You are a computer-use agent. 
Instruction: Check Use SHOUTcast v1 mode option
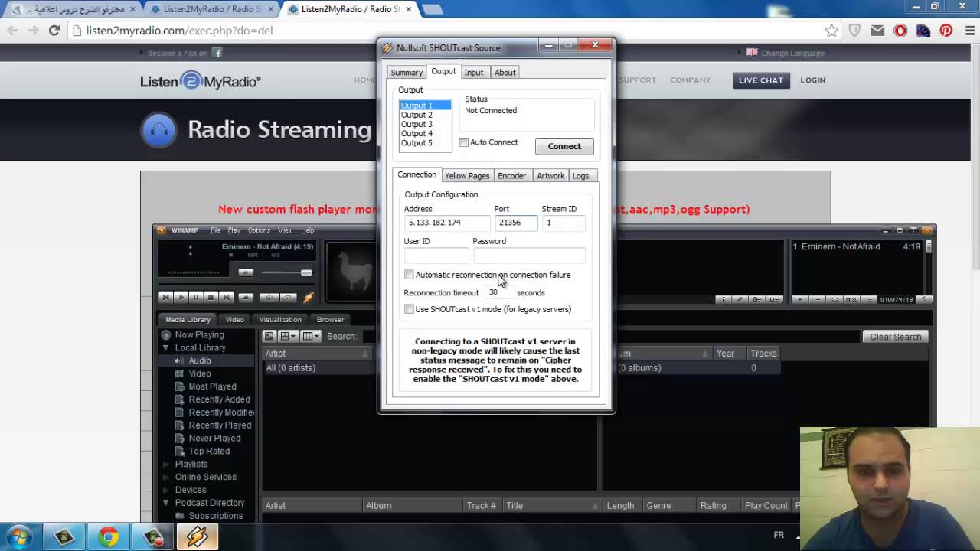[409, 309]
